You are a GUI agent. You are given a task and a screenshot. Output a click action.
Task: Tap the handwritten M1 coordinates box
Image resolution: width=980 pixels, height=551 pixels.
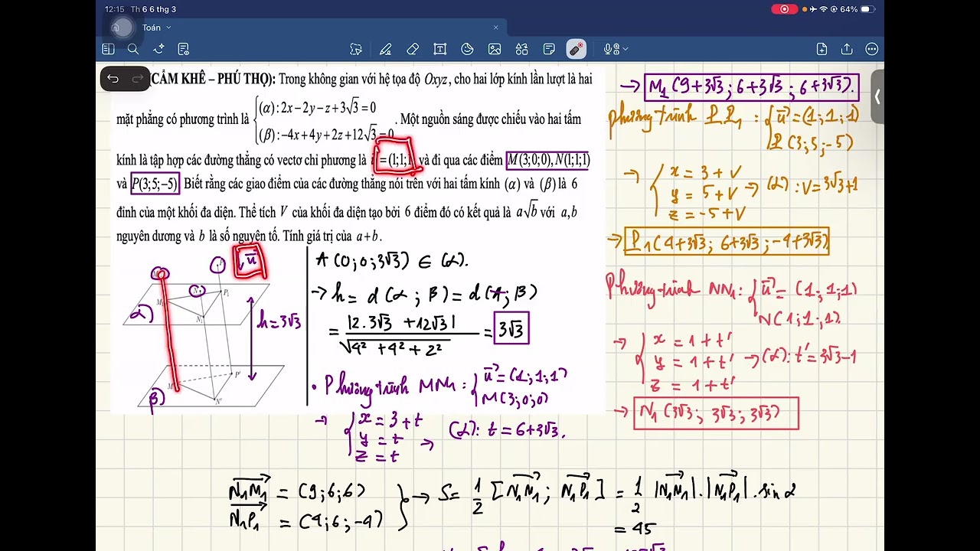coord(752,86)
